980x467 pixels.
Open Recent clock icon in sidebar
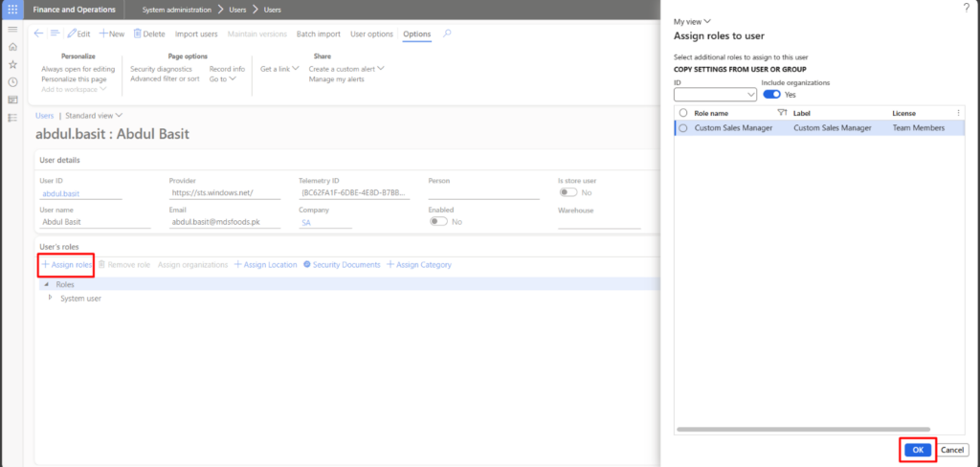12,82
